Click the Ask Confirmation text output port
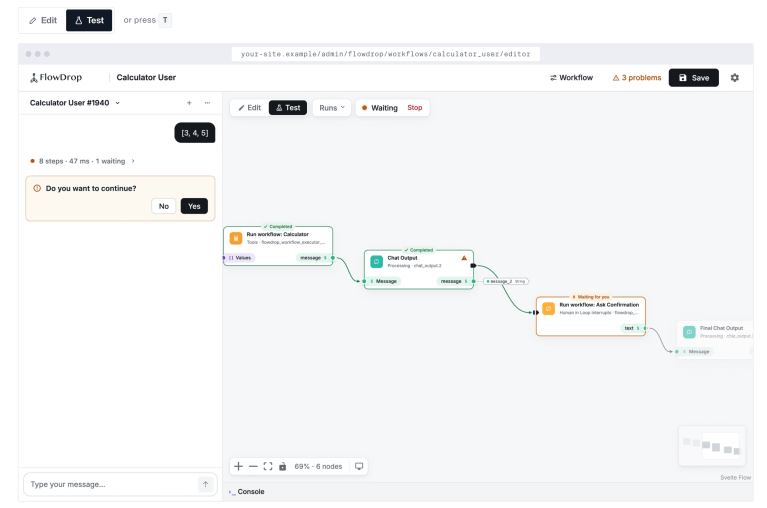Viewport: 767px width, 508px height. pos(646,328)
